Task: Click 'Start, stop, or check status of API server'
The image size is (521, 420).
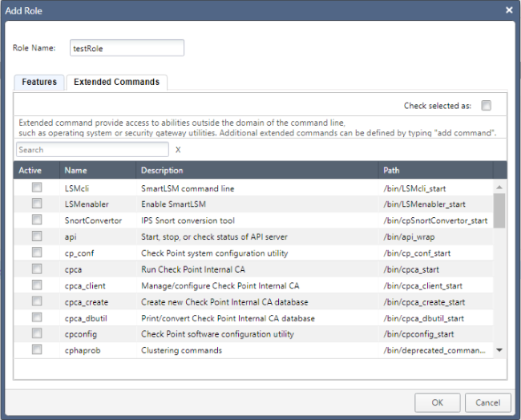Action: coord(214,237)
